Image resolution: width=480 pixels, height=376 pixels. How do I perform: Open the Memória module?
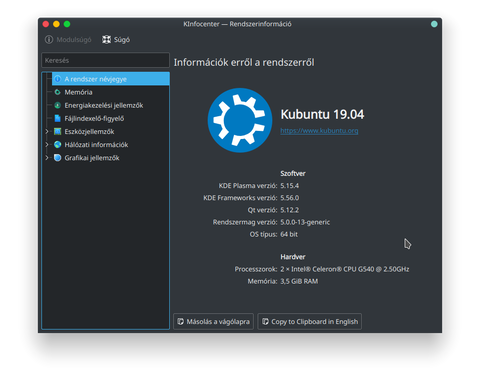coord(78,92)
